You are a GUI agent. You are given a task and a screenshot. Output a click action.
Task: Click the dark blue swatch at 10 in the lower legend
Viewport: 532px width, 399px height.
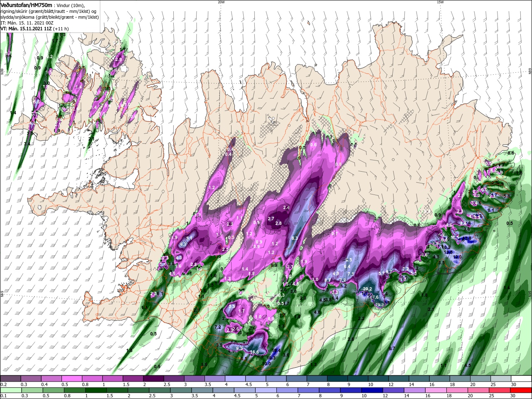click(372, 390)
